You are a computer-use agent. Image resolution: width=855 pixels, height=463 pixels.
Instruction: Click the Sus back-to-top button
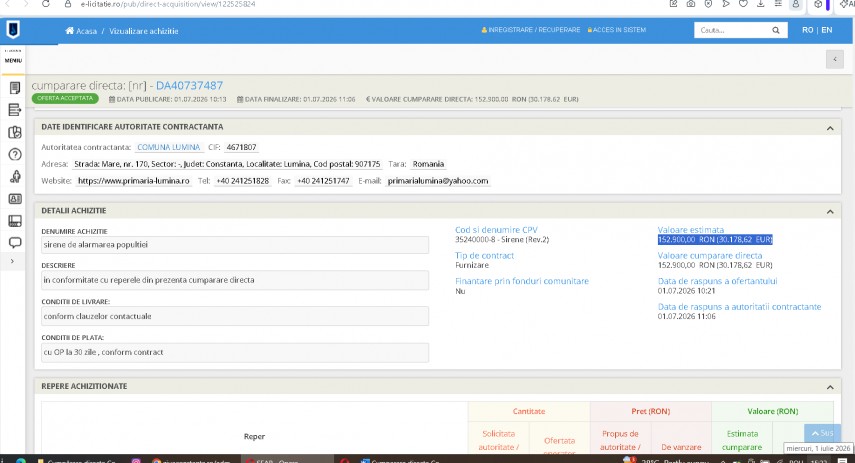click(x=822, y=433)
